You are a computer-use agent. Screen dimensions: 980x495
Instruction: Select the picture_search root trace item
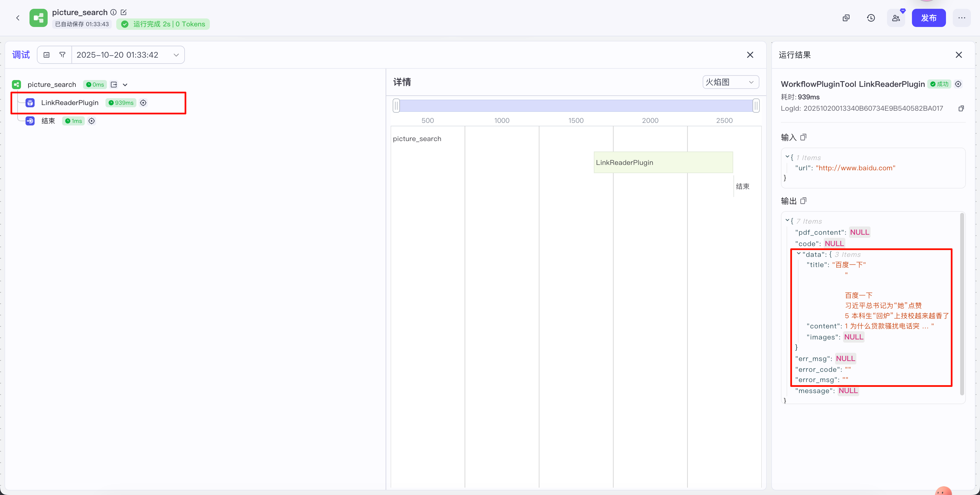click(52, 85)
